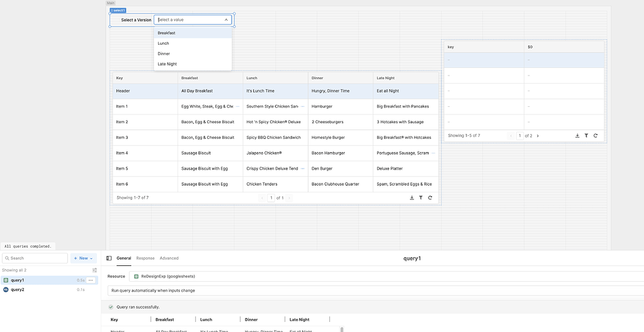
Task: Click the query success checkmark icon
Action: pyautogui.click(x=111, y=307)
